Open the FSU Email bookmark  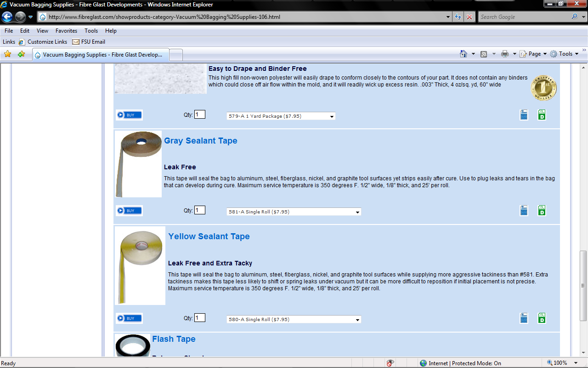click(89, 42)
